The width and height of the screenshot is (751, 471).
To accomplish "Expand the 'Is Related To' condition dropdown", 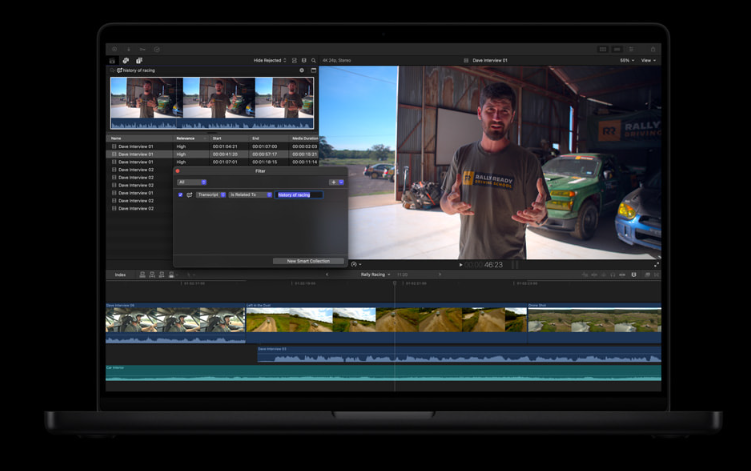I will 250,195.
